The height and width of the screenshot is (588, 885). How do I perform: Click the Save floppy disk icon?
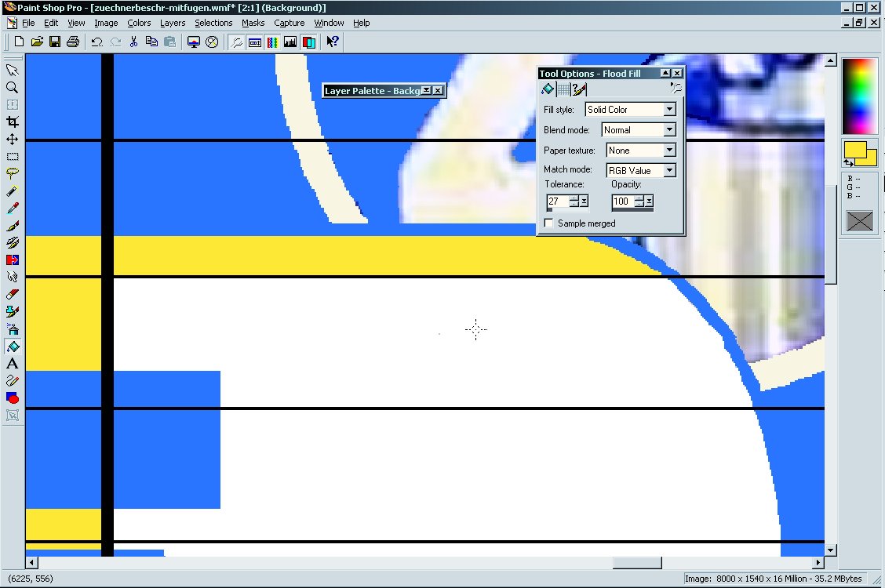pyautogui.click(x=55, y=42)
